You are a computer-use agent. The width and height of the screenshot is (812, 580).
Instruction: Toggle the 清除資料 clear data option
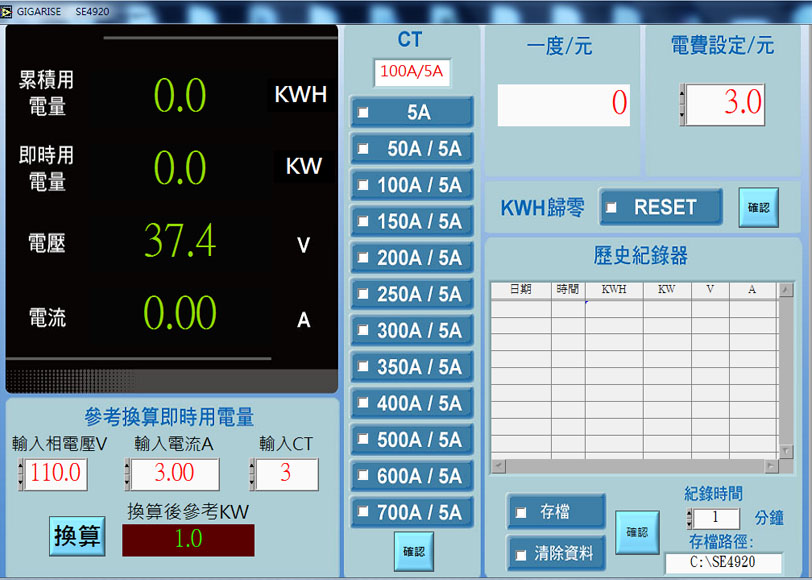pos(556,554)
